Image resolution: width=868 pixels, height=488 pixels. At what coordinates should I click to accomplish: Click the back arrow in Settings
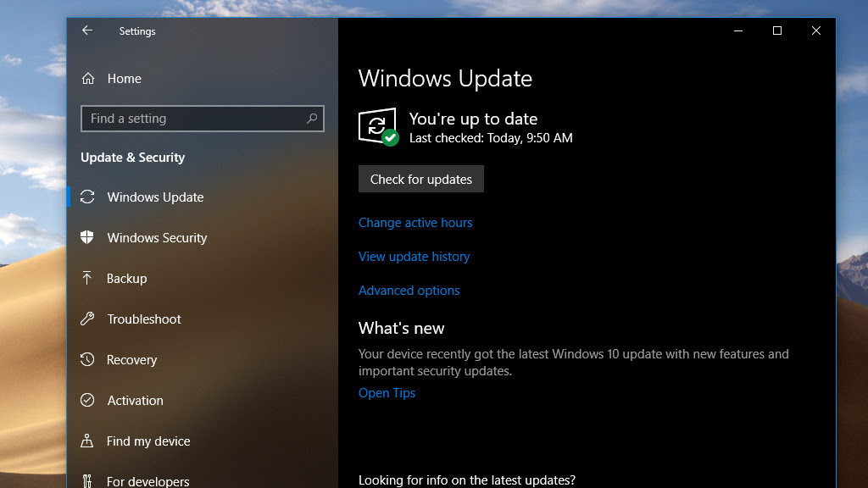(x=87, y=30)
